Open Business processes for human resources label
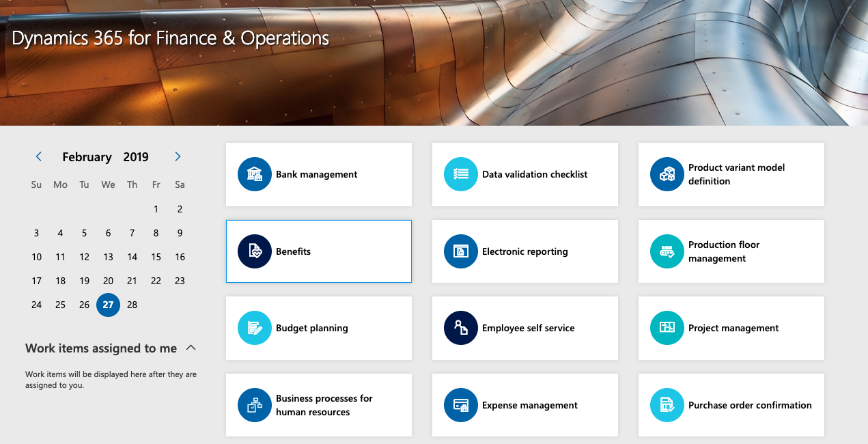The image size is (868, 444). pos(324,405)
